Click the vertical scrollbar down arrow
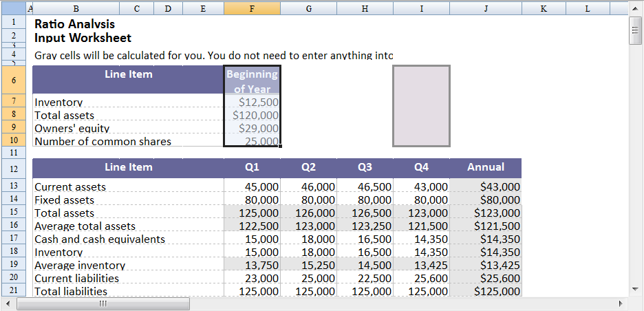 (x=634, y=288)
